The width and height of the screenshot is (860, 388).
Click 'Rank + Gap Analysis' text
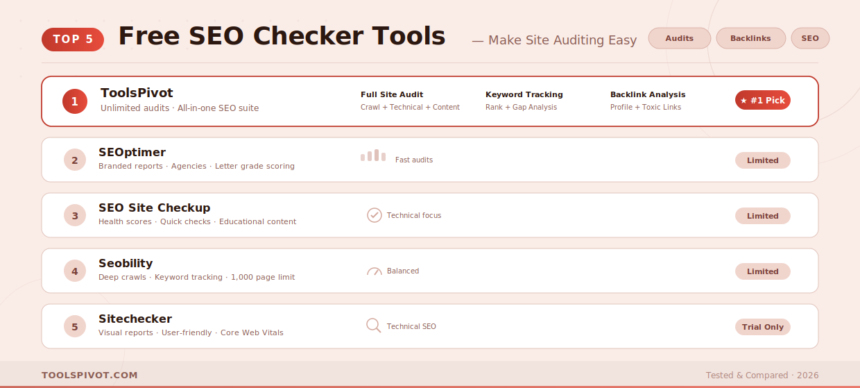pyautogui.click(x=521, y=107)
